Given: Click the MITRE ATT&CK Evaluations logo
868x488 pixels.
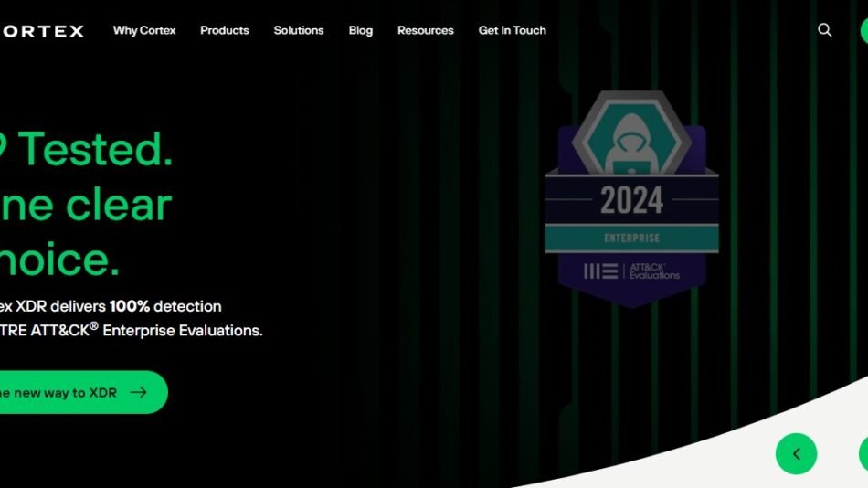Looking at the screenshot, I should [x=631, y=271].
